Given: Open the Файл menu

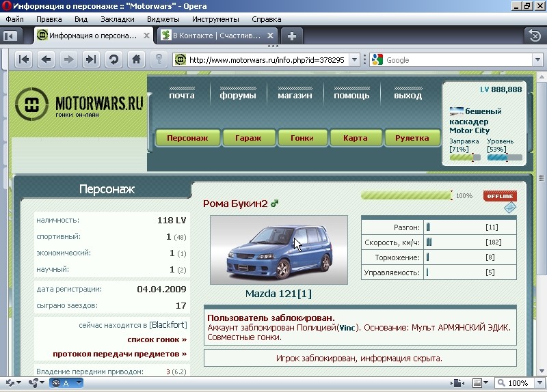Looking at the screenshot, I should [x=14, y=19].
